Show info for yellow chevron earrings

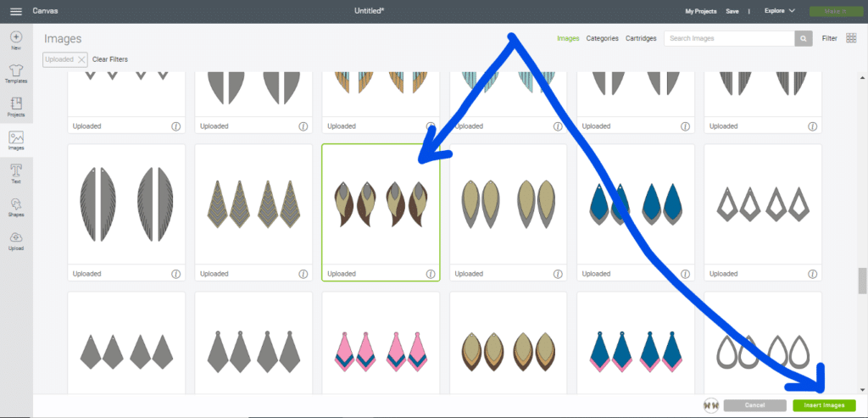tap(303, 274)
